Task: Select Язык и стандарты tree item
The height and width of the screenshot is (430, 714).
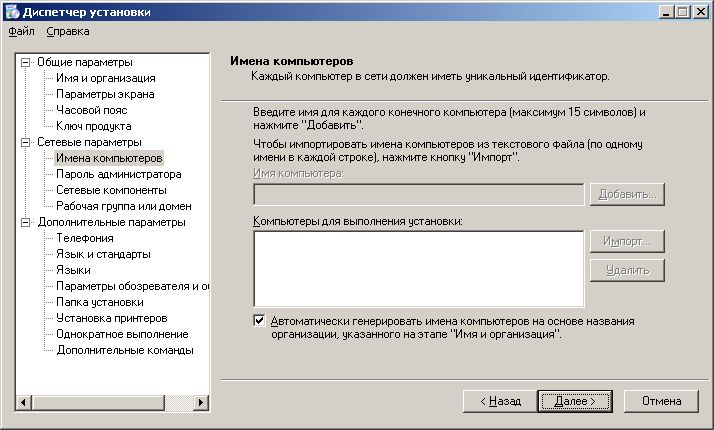Action: coord(105,254)
